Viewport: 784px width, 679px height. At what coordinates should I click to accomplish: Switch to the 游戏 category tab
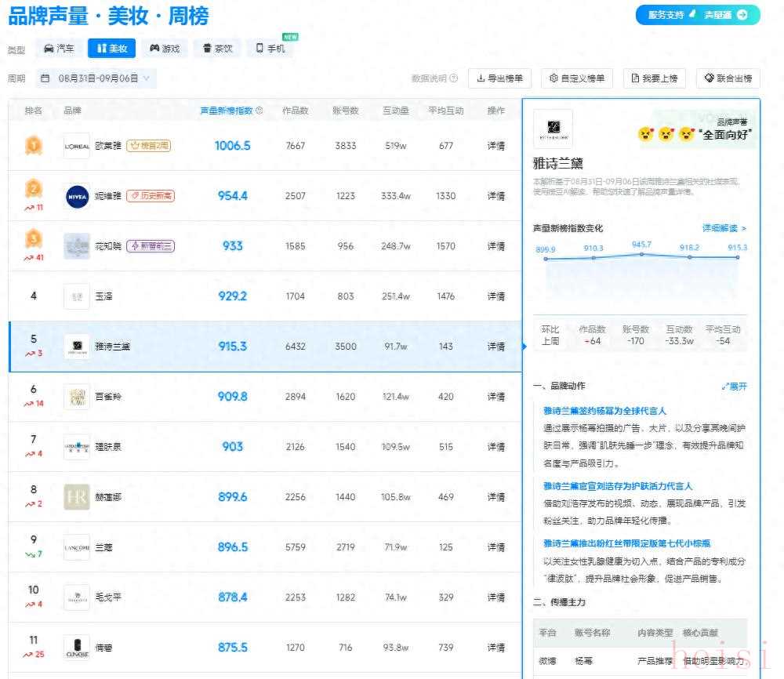pyautogui.click(x=165, y=49)
